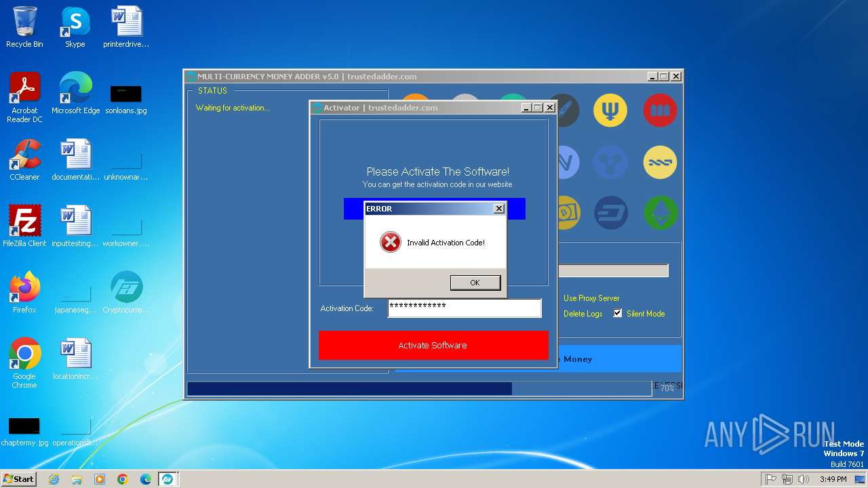Open the inputtesting Word document
Screen dimensions: 868x488
point(75,226)
